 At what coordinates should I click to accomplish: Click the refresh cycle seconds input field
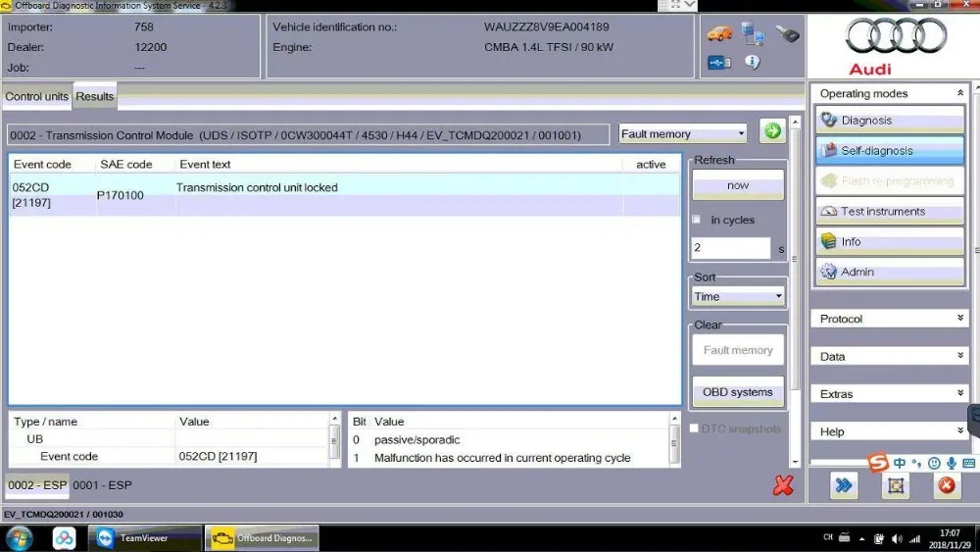click(731, 247)
